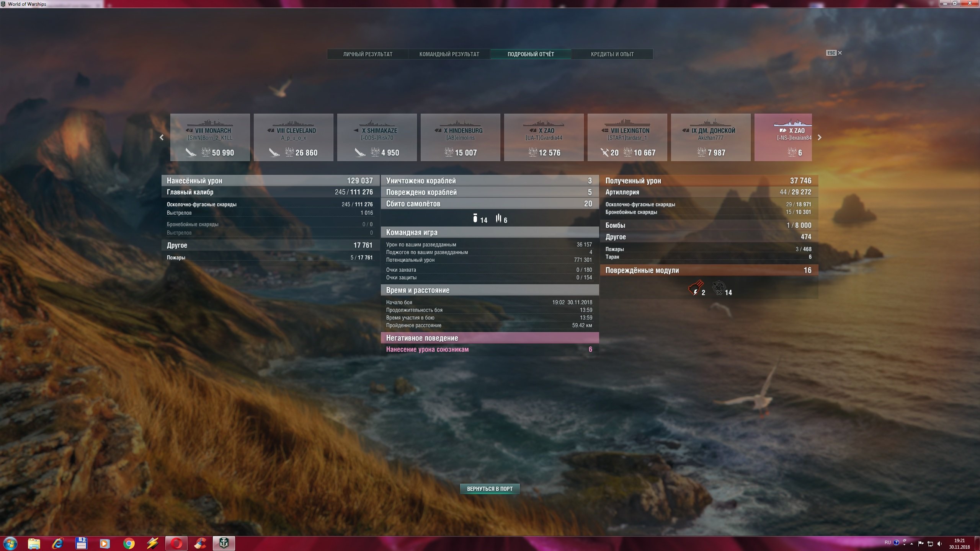Click the damage icon beside 50 990

[x=206, y=152]
